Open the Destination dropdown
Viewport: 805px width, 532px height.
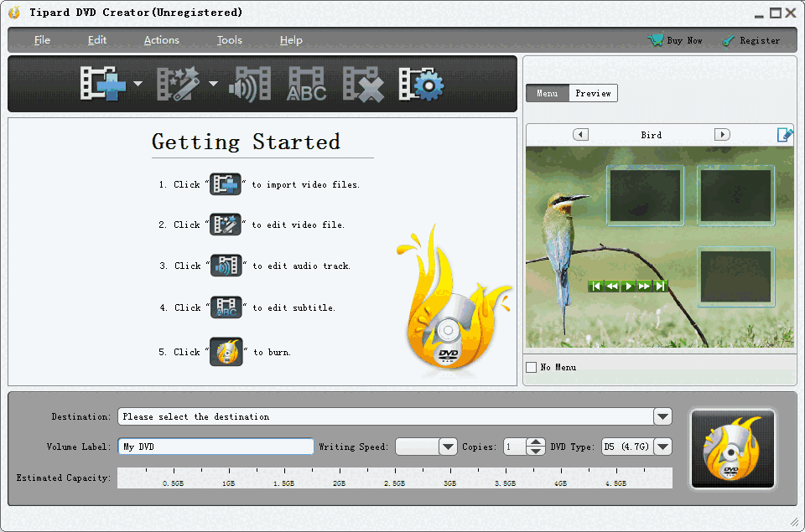[x=662, y=416]
